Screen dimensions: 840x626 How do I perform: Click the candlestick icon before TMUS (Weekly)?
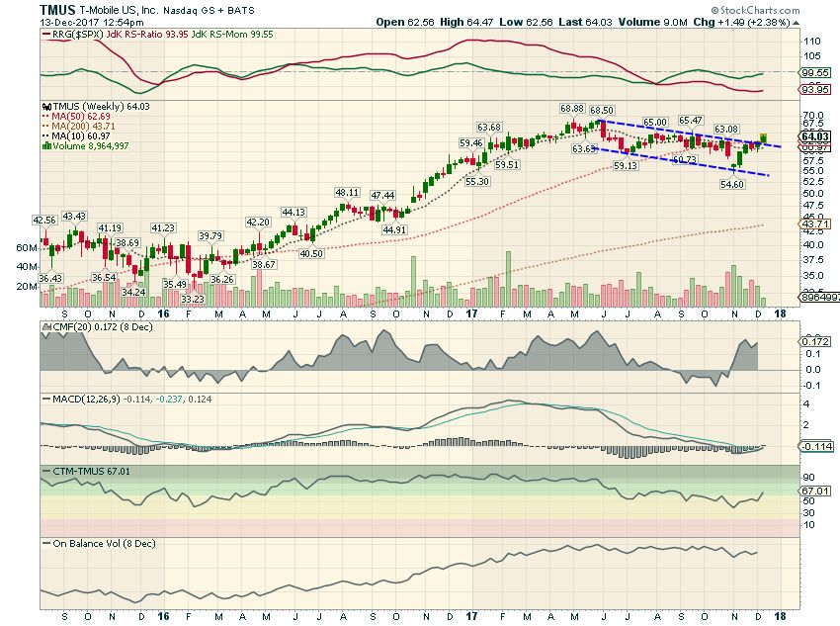tap(46, 107)
